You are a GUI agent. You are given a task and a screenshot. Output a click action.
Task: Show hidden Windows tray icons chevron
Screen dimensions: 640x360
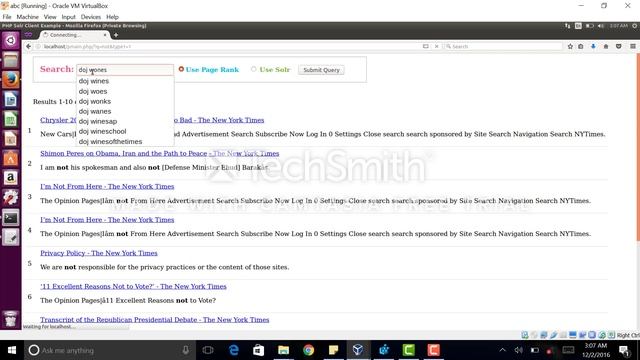point(502,350)
